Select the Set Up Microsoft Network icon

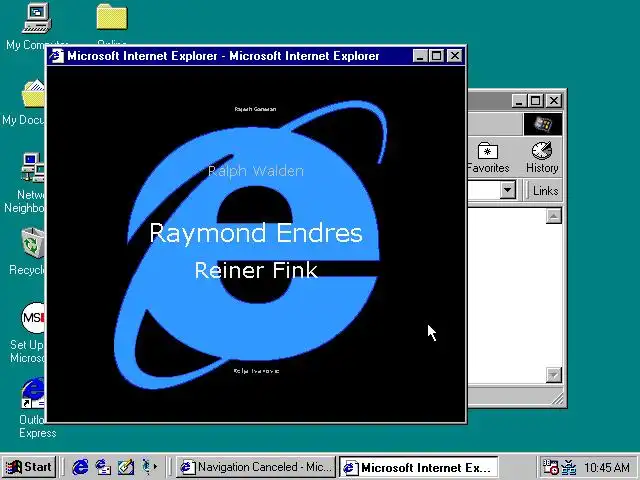pyautogui.click(x=33, y=318)
